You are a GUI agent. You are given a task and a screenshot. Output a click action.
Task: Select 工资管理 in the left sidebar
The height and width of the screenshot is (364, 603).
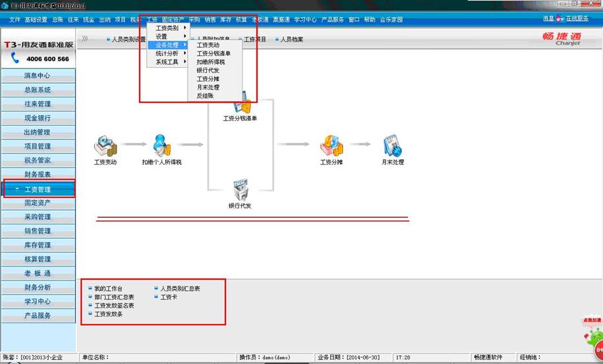click(x=38, y=190)
